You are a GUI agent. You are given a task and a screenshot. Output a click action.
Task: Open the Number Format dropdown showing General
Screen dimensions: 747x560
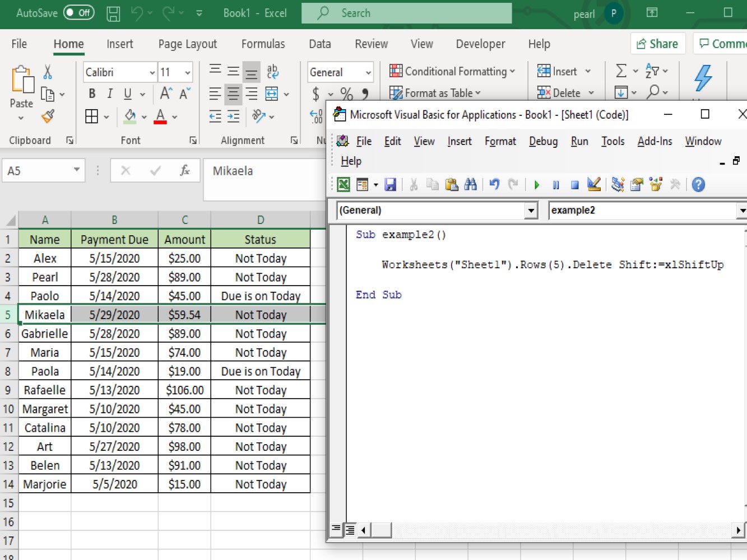[x=367, y=72]
